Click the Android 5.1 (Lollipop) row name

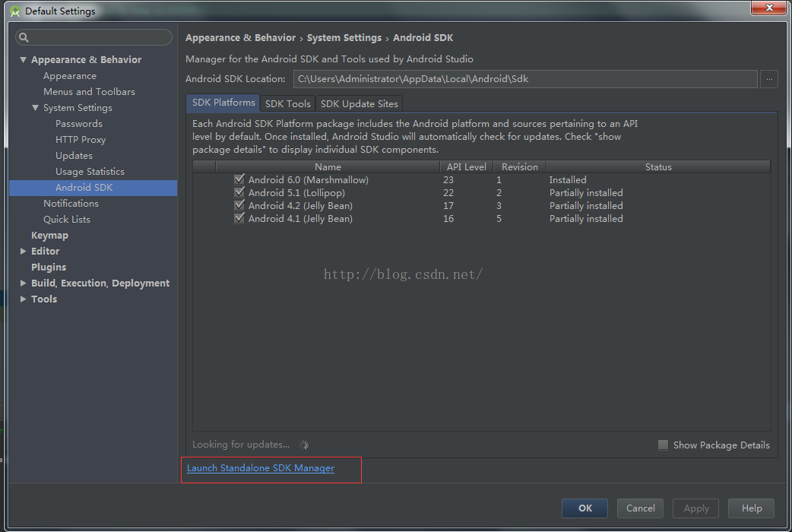(296, 193)
